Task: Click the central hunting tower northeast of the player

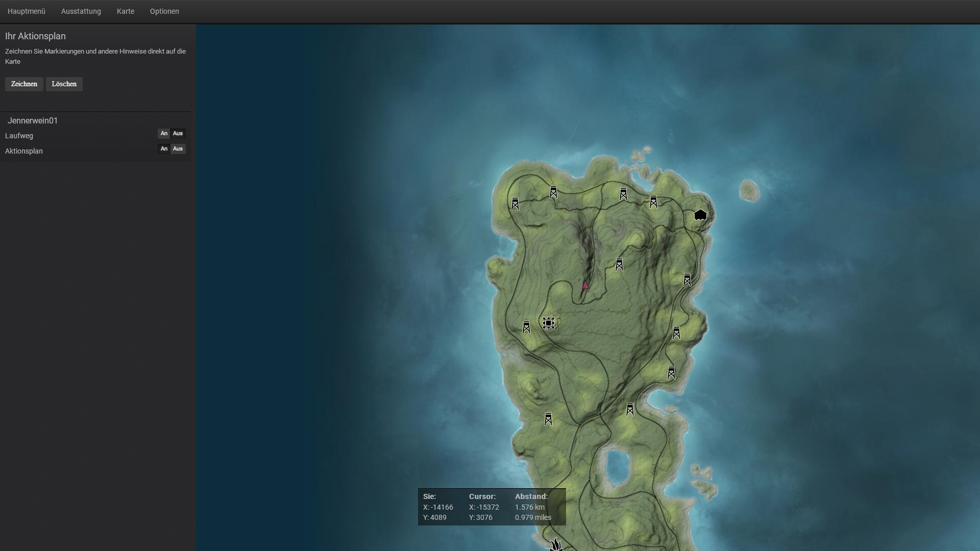Action: (619, 264)
